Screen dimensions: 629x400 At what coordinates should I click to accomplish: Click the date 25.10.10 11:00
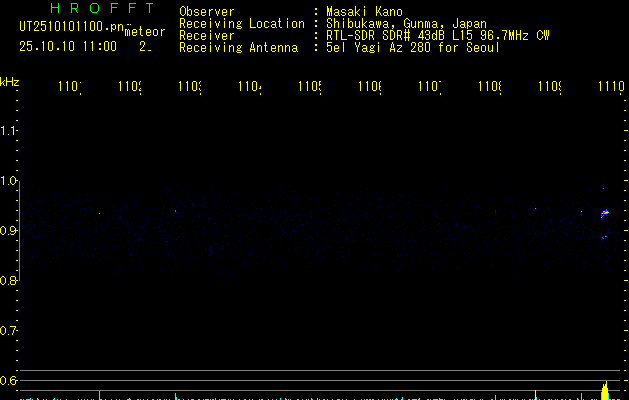[x=68, y=46]
